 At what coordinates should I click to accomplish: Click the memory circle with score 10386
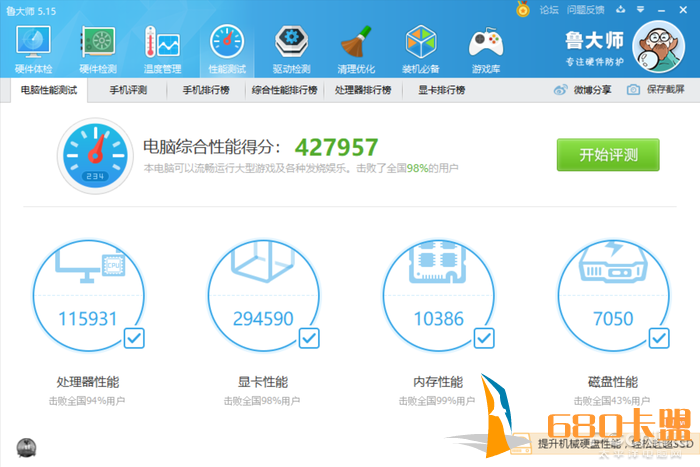click(x=438, y=296)
